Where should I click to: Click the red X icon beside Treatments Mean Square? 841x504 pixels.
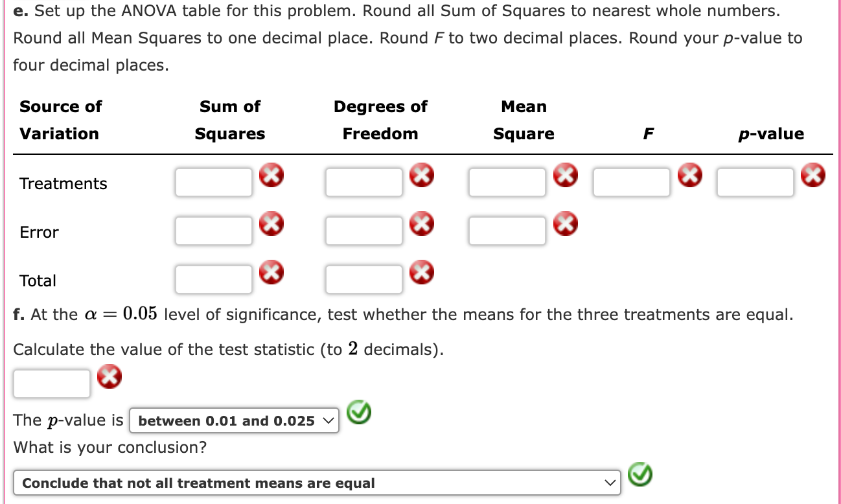[x=566, y=174]
